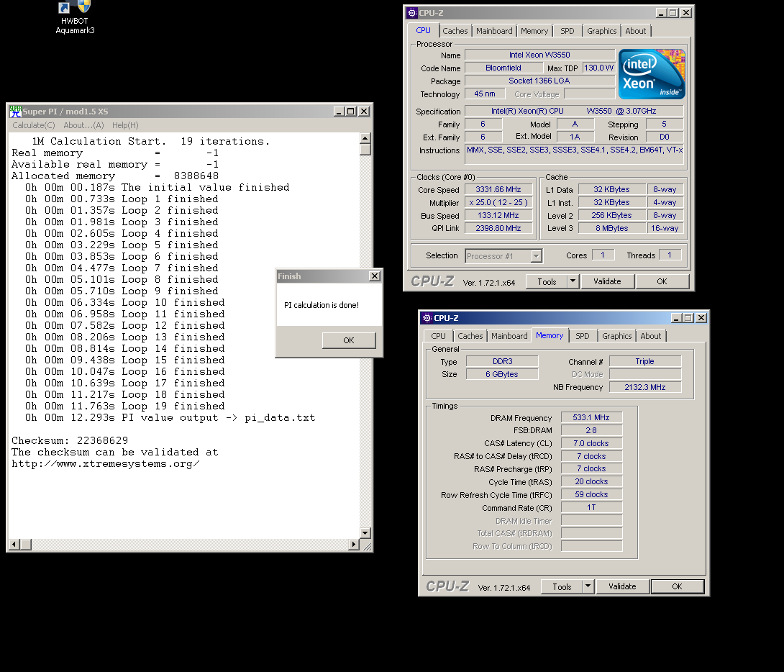
Task: Minimize the lower CPU-Z Memory window
Action: [x=676, y=317]
